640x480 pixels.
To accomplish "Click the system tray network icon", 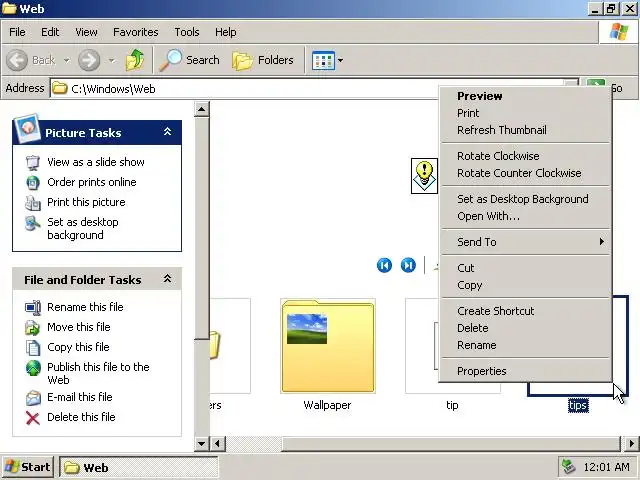I will click(x=569, y=467).
